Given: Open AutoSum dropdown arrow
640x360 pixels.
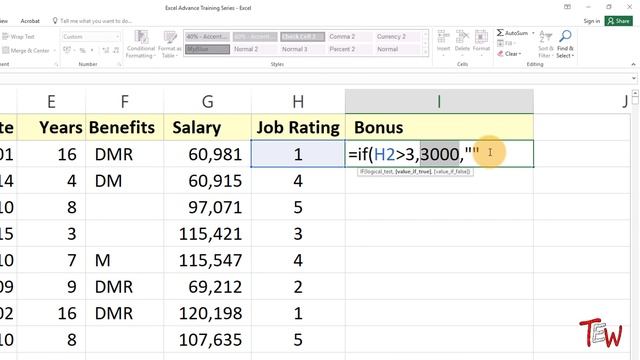Looking at the screenshot, I should coord(533,33).
